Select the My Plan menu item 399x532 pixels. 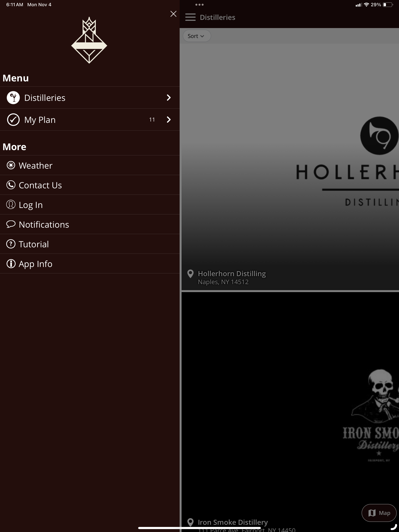tap(90, 120)
